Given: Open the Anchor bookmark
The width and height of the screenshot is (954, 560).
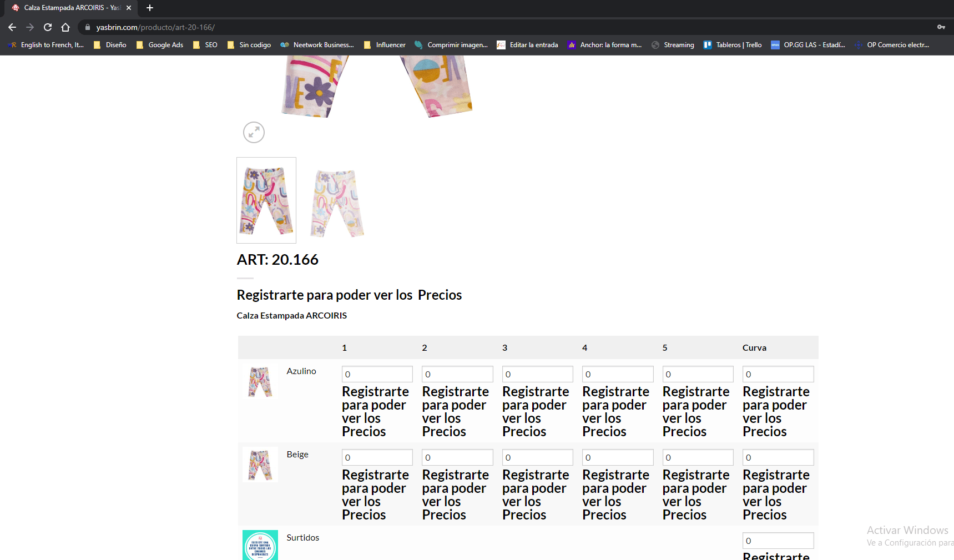Looking at the screenshot, I should [605, 45].
